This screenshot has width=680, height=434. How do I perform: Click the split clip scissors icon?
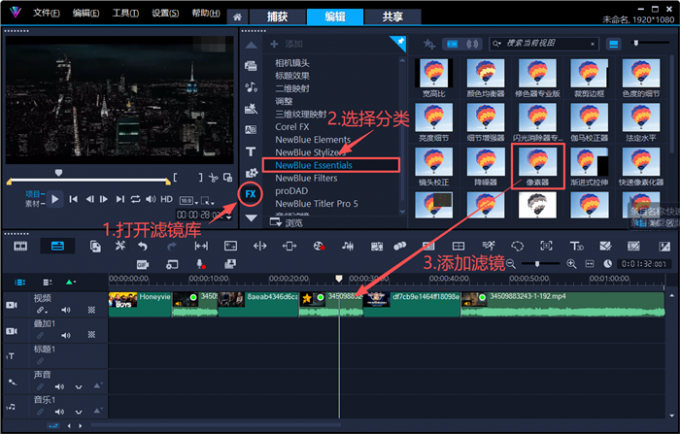pyautogui.click(x=213, y=177)
